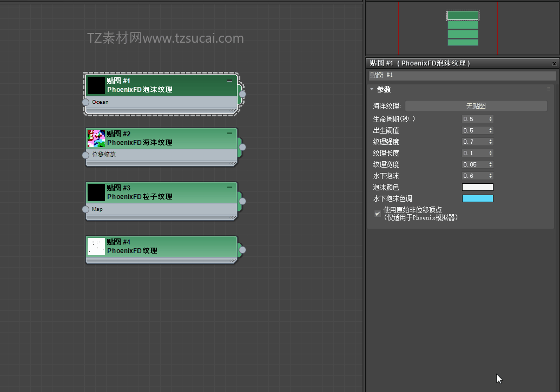Select the PhoenixFD粒子纹理 node title

(140, 197)
